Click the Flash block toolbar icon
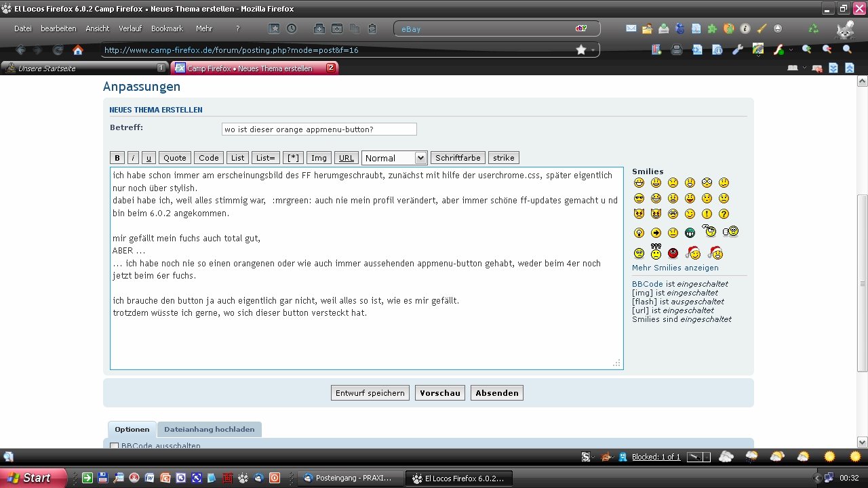This screenshot has height=488, width=868. 779,49
